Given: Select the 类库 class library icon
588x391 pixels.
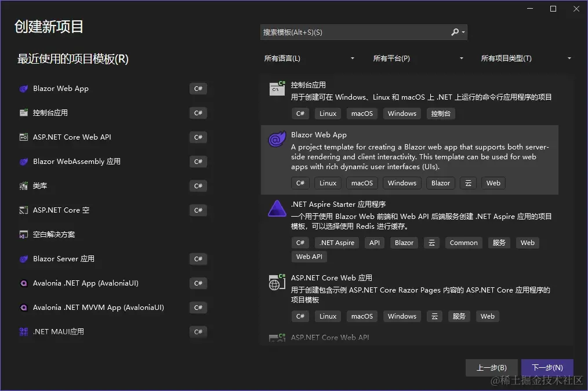Looking at the screenshot, I should 23,185.
